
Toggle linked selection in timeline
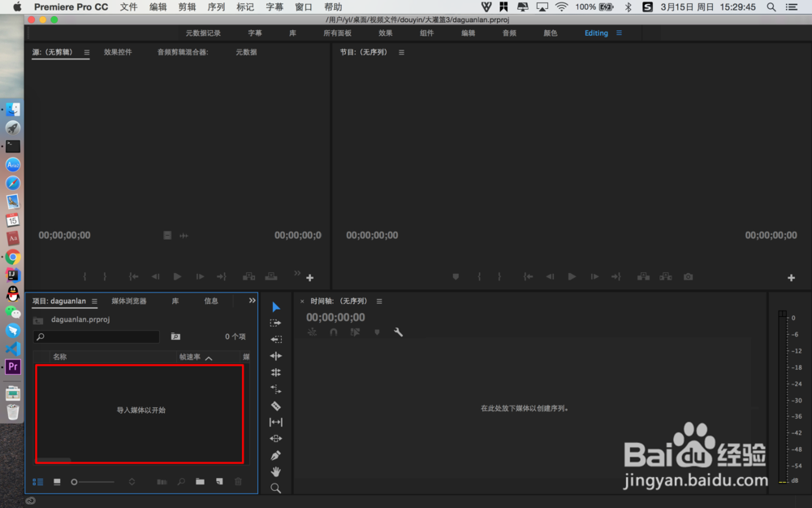tap(356, 332)
